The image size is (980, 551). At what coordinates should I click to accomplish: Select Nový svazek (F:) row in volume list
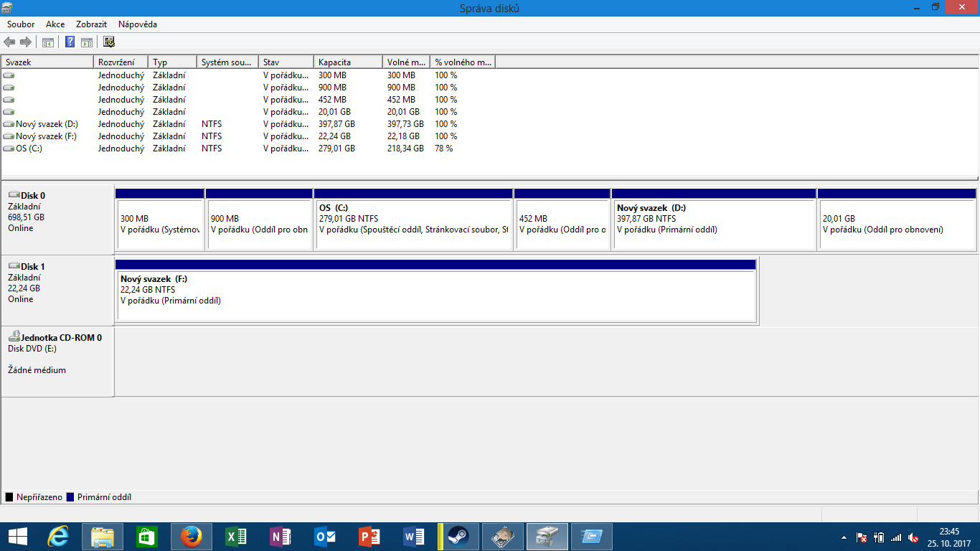[46, 136]
